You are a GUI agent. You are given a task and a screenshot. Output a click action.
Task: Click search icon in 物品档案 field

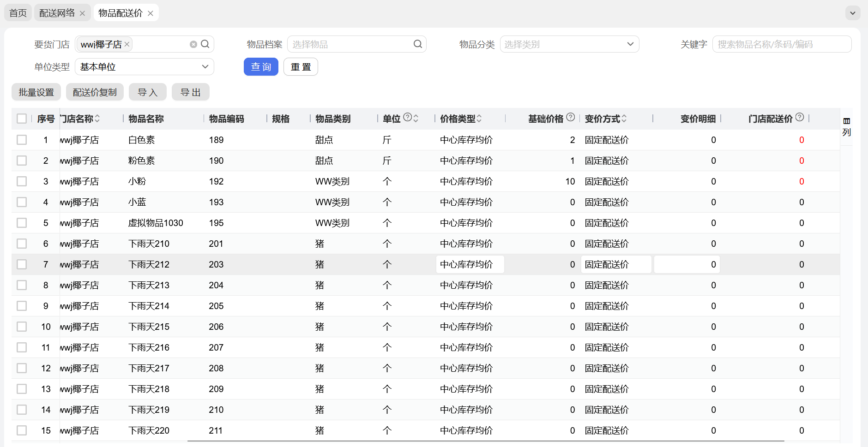(x=418, y=44)
